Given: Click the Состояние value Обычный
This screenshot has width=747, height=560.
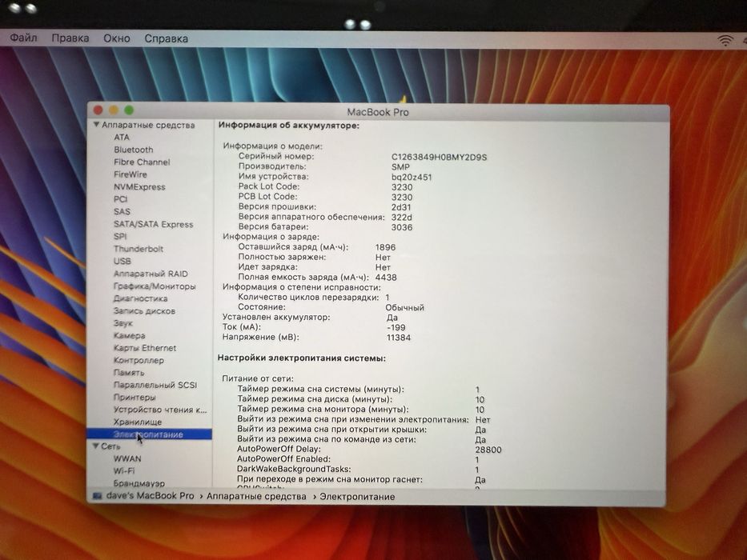Looking at the screenshot, I should click(404, 307).
